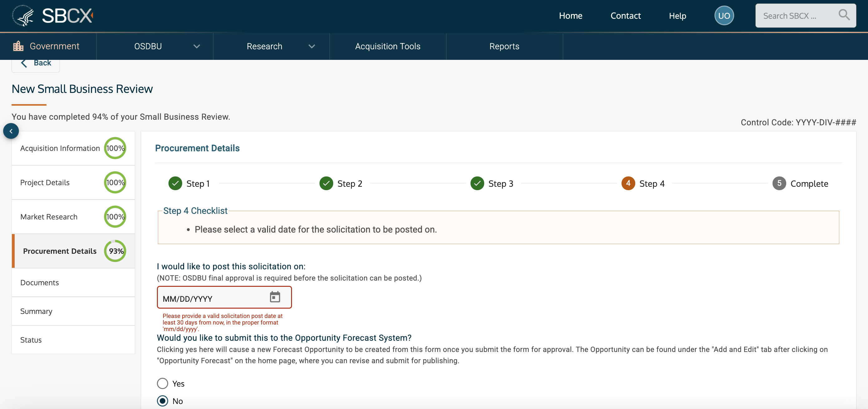Open the UO user avatar menu
The image size is (868, 409).
click(x=724, y=16)
